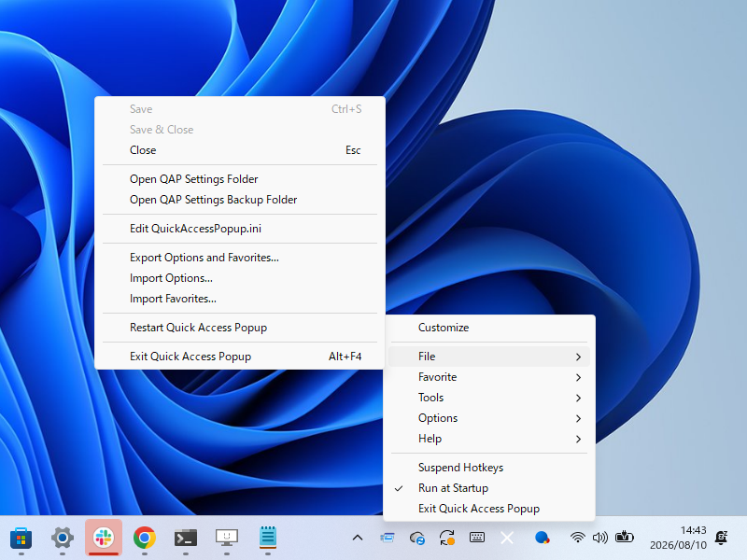Select Restart Quick Access Popup

[240, 328]
